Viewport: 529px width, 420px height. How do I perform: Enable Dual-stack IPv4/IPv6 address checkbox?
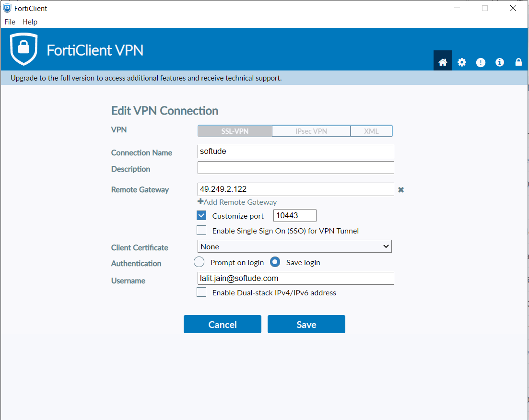point(201,292)
